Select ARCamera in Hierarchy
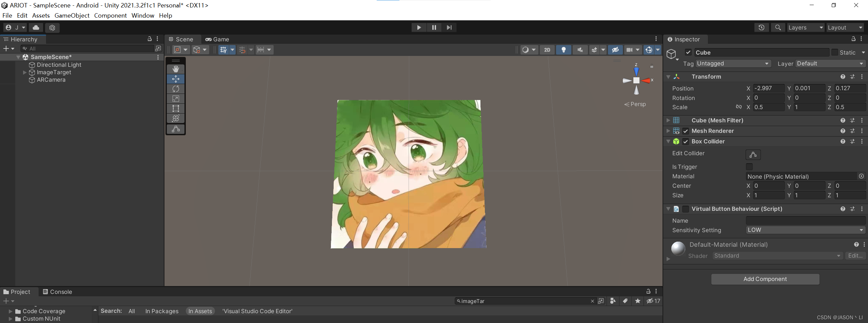 [51, 80]
